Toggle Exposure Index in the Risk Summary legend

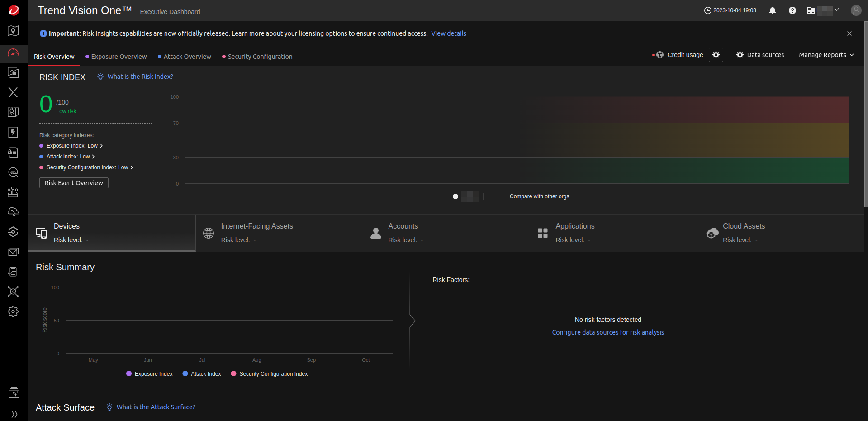pos(149,373)
